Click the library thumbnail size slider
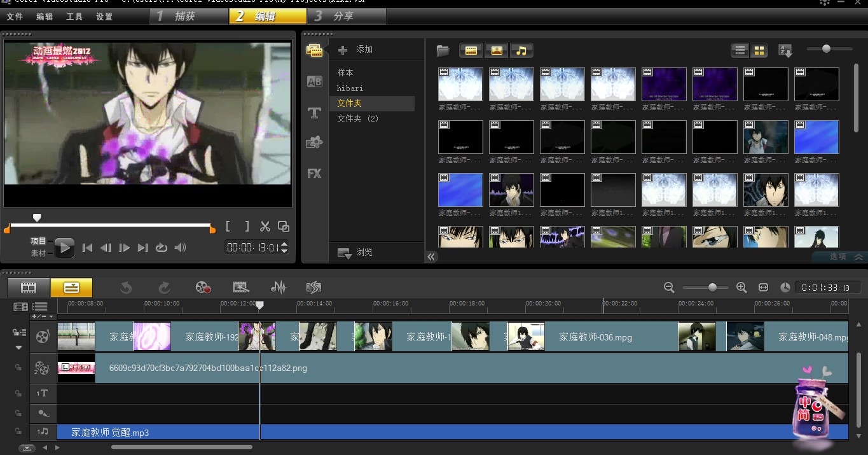This screenshot has width=868, height=455. tap(826, 49)
